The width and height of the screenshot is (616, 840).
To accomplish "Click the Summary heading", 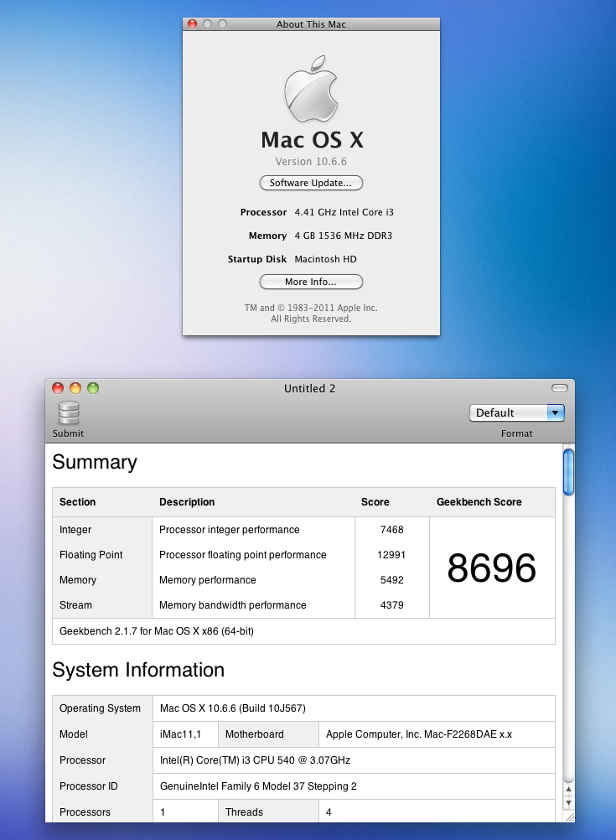I will (x=95, y=462).
